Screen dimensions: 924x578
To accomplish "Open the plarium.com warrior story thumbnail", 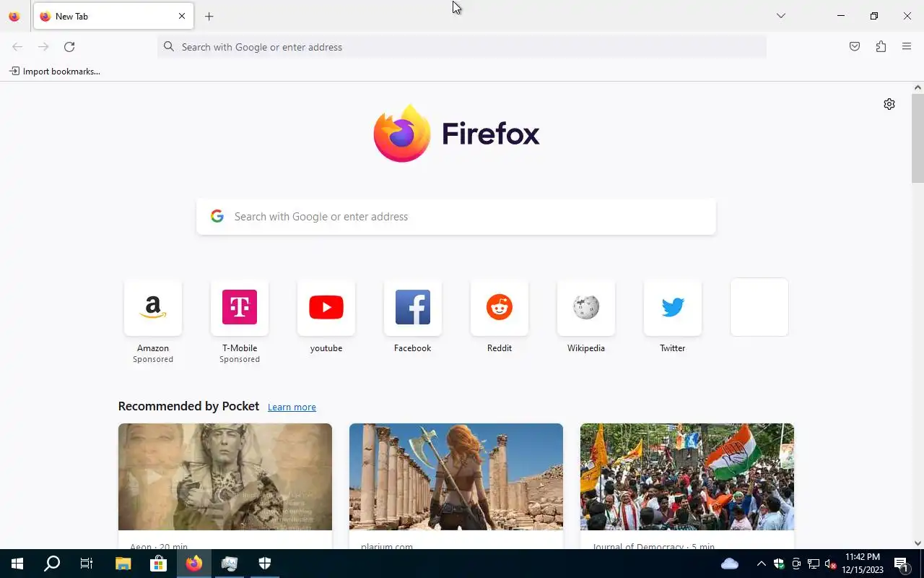I will (456, 477).
